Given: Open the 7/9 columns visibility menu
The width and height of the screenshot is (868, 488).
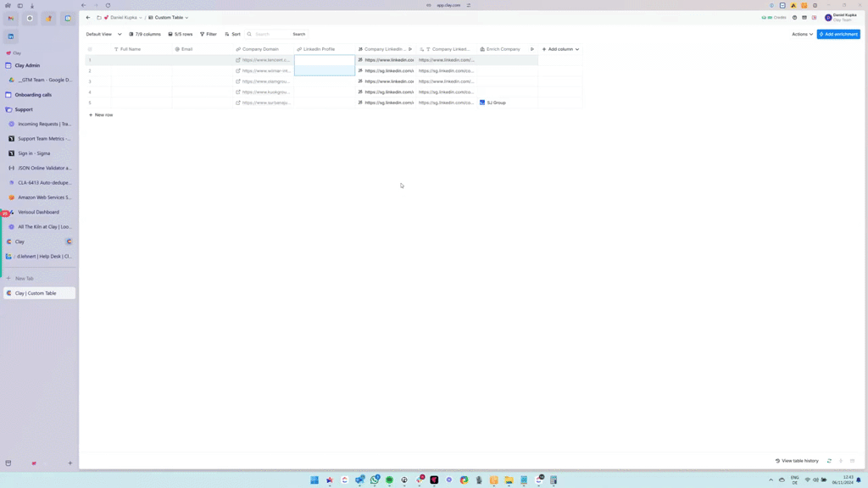Looking at the screenshot, I should tap(145, 35).
